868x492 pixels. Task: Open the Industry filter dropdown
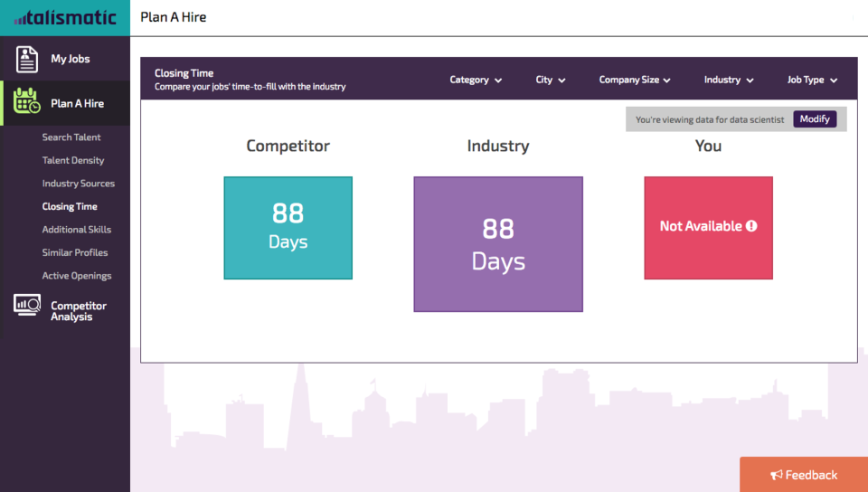(729, 80)
